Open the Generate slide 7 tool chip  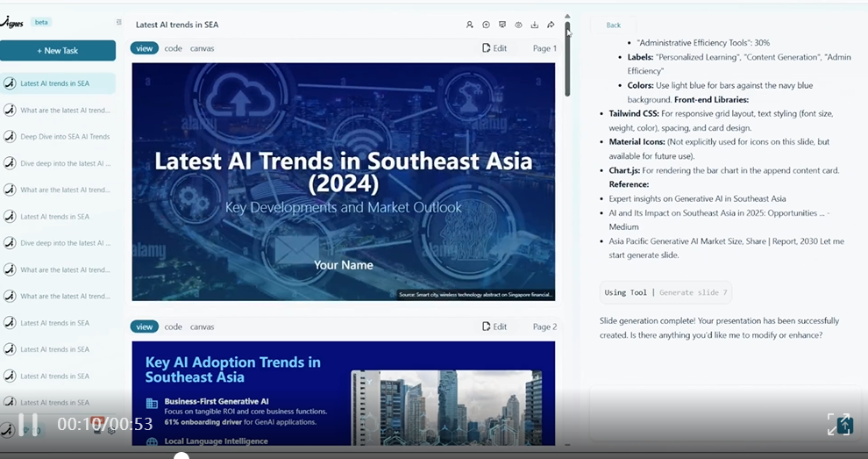click(x=665, y=292)
